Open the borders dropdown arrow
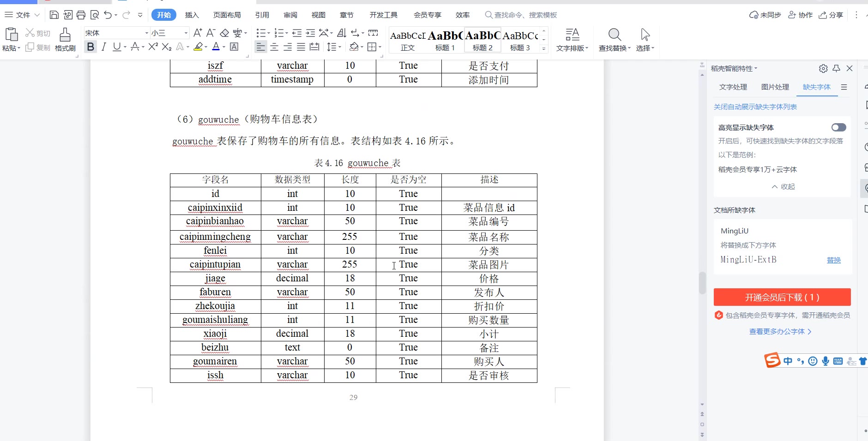Viewport: 868px width, 441px height. pos(380,47)
